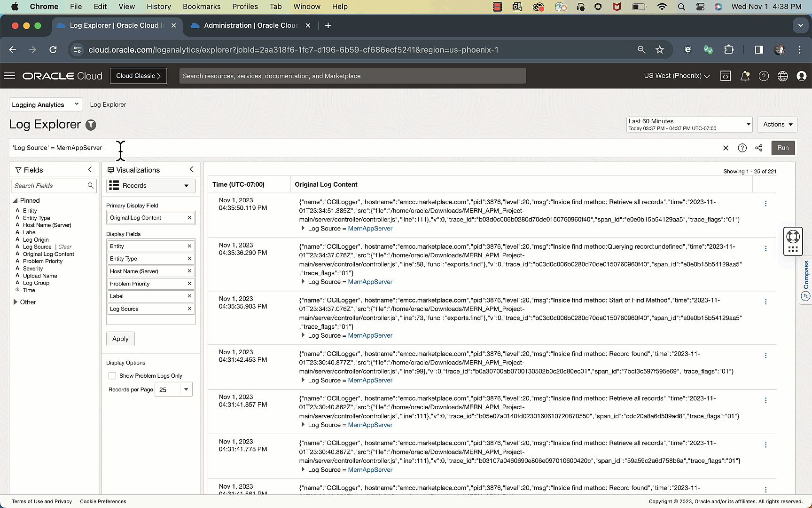Click inside the Log Source query bar
This screenshot has width=812, height=508.
[x=188, y=147]
